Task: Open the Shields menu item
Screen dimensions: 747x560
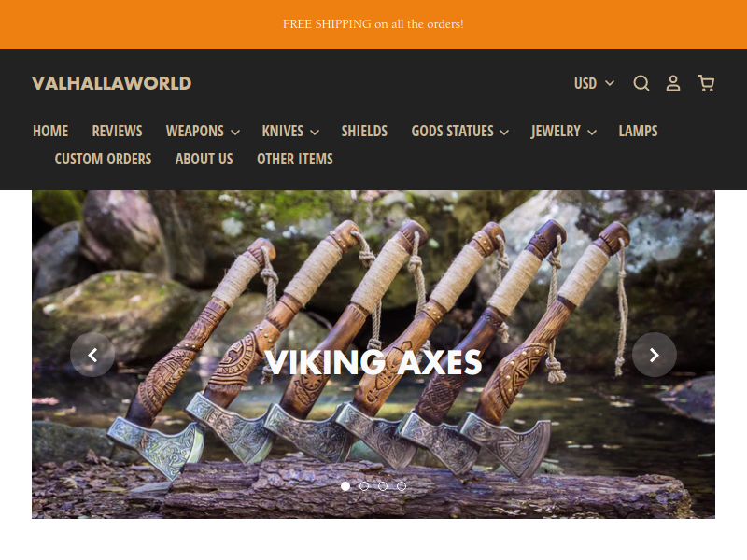Action: tap(364, 131)
